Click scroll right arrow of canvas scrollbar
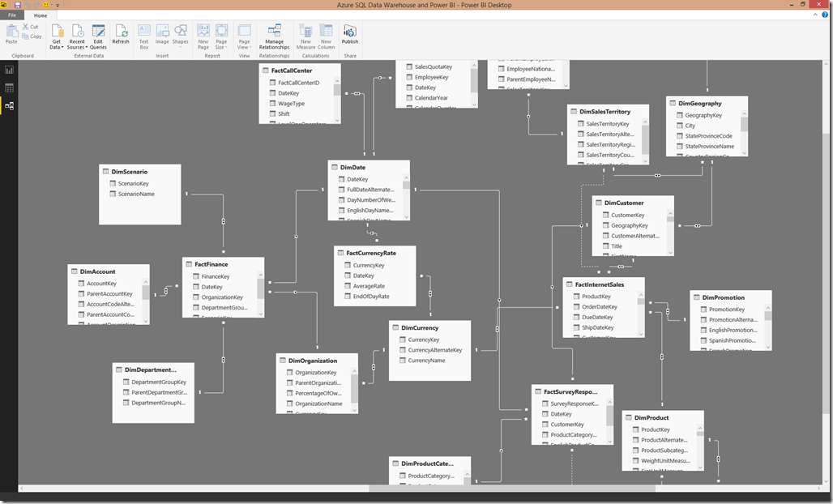833x504 pixels. (x=820, y=488)
